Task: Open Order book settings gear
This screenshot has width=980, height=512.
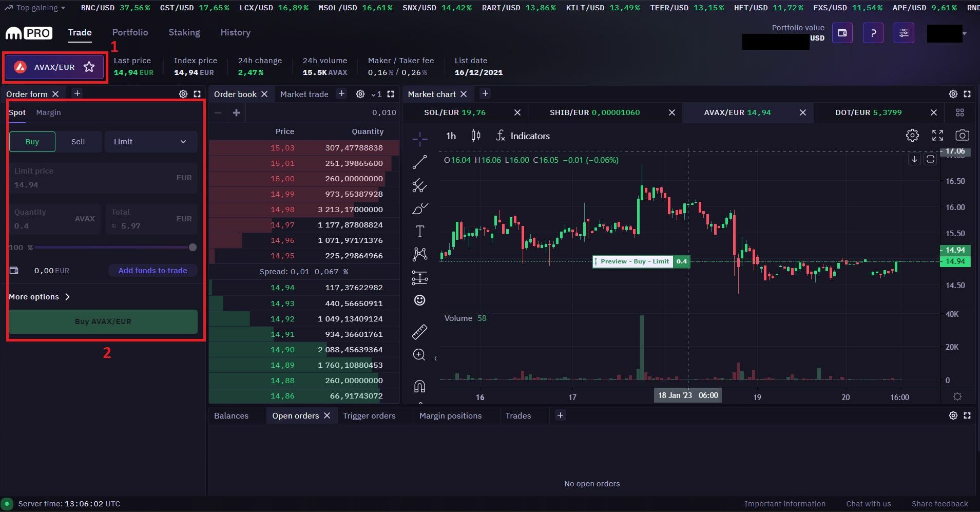Action: [360, 94]
